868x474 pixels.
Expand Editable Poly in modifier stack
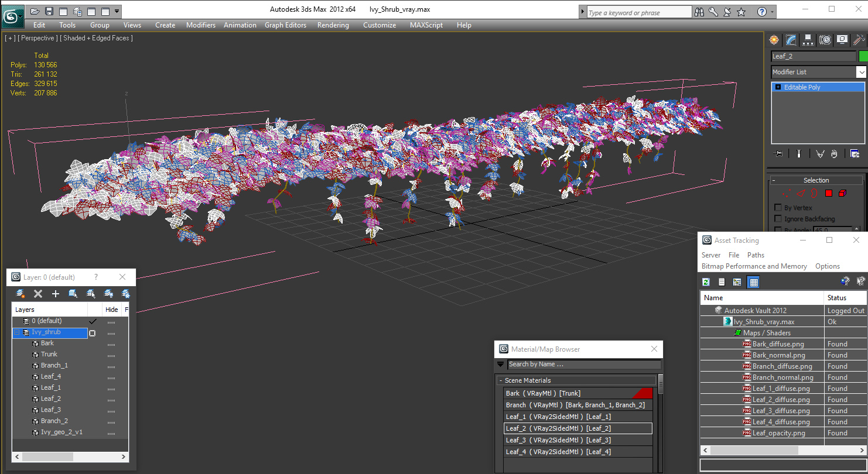(x=778, y=87)
